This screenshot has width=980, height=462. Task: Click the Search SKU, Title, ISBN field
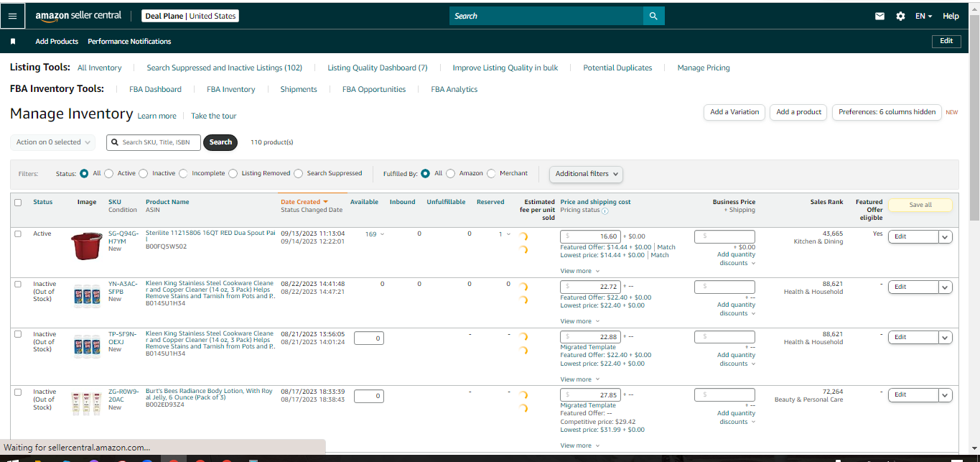coord(154,142)
